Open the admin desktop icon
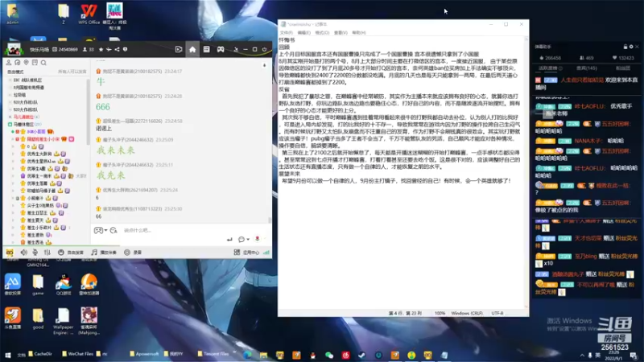Viewport: 644px width, 362px height. coord(13,14)
